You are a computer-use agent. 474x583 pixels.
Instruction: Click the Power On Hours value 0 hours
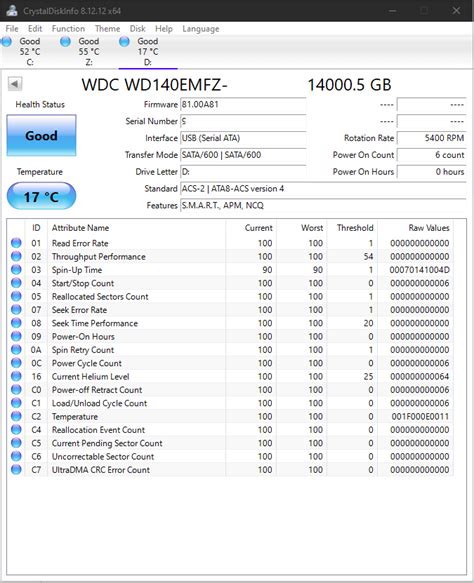(x=431, y=172)
